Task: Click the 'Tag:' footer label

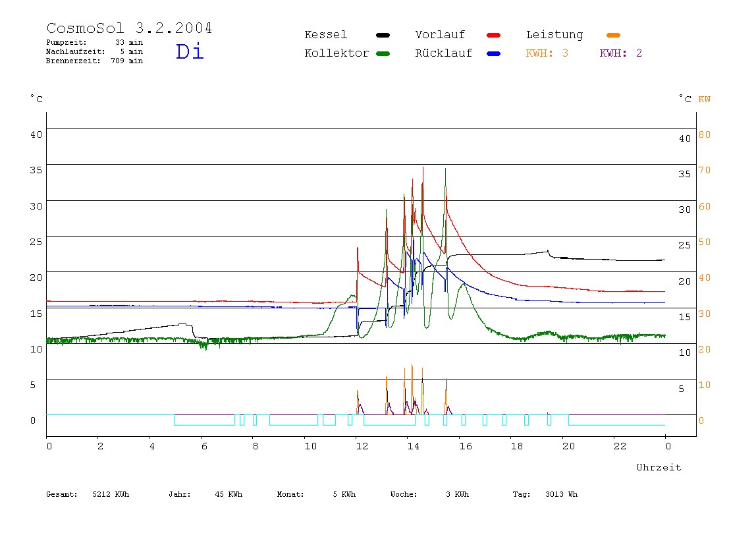Action: click(x=522, y=494)
